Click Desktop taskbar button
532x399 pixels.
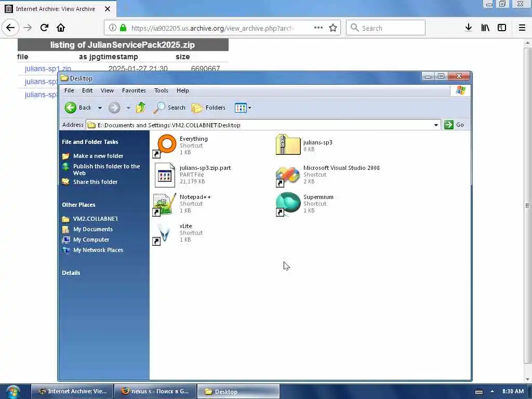[x=238, y=391]
